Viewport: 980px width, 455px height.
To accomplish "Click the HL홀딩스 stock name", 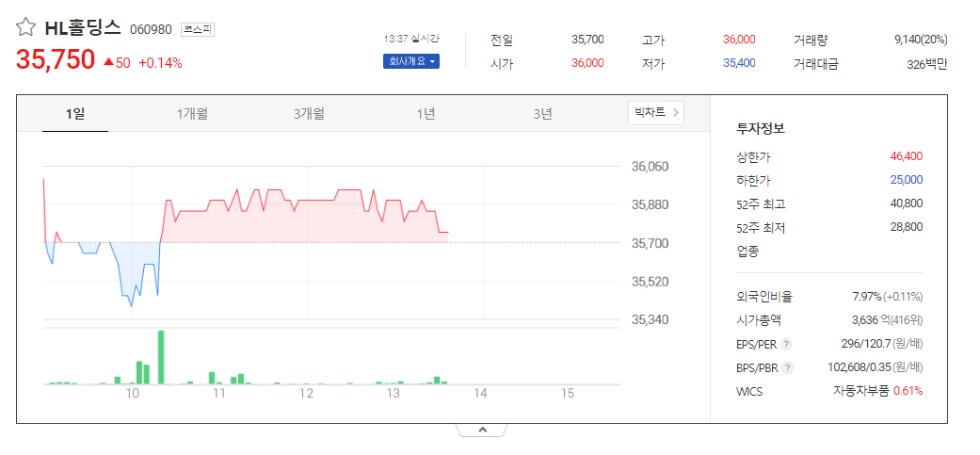I will coord(83,27).
